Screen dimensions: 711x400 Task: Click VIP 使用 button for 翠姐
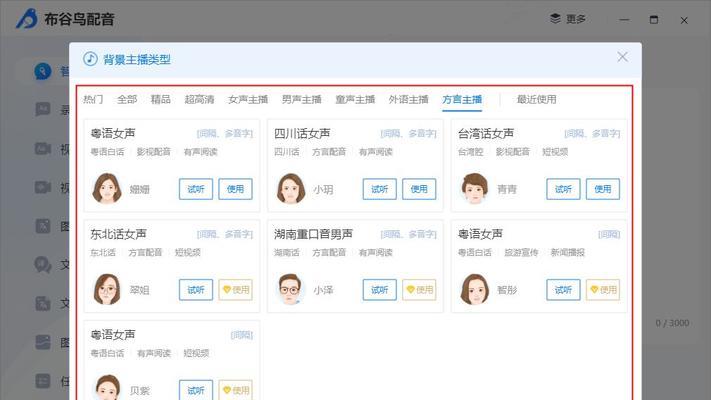coord(235,290)
